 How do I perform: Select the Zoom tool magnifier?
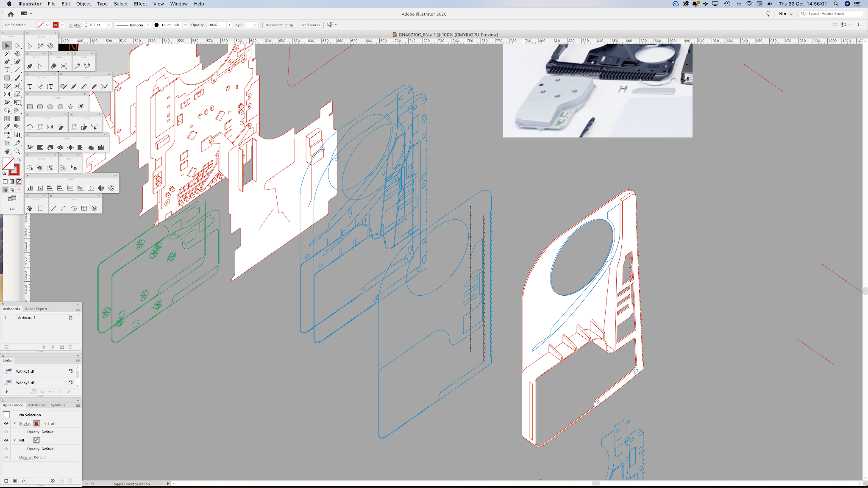click(17, 151)
